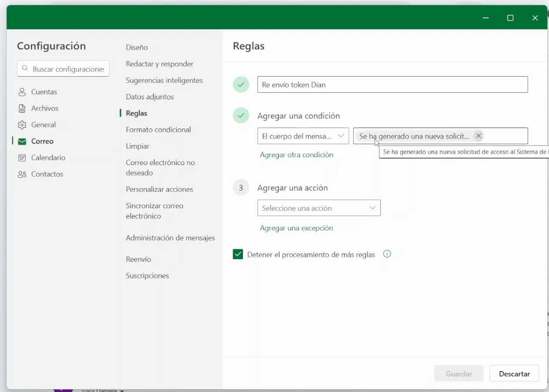The image size is (549, 392).
Task: Focus the Buscar configuraciones search field
Action: [63, 69]
